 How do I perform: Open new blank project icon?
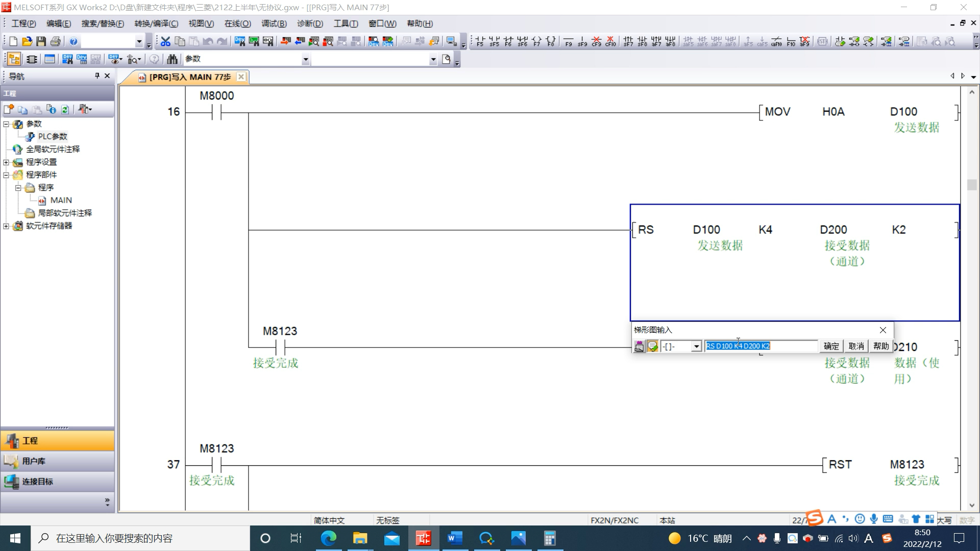point(13,41)
